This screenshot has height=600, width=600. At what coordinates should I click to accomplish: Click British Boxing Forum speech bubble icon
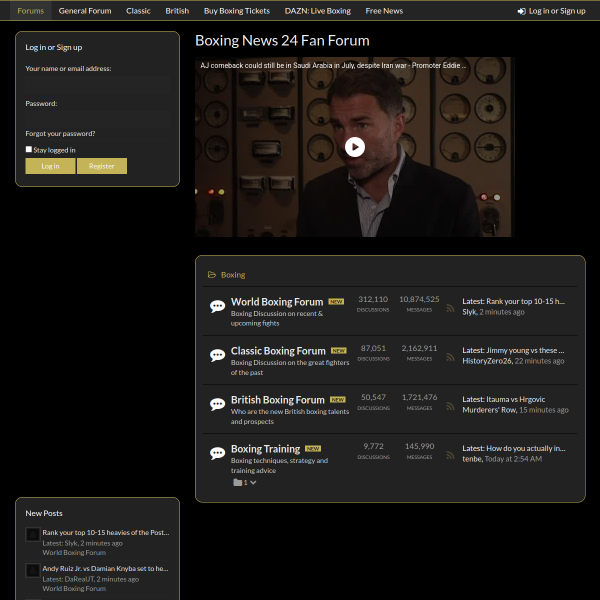[217, 404]
